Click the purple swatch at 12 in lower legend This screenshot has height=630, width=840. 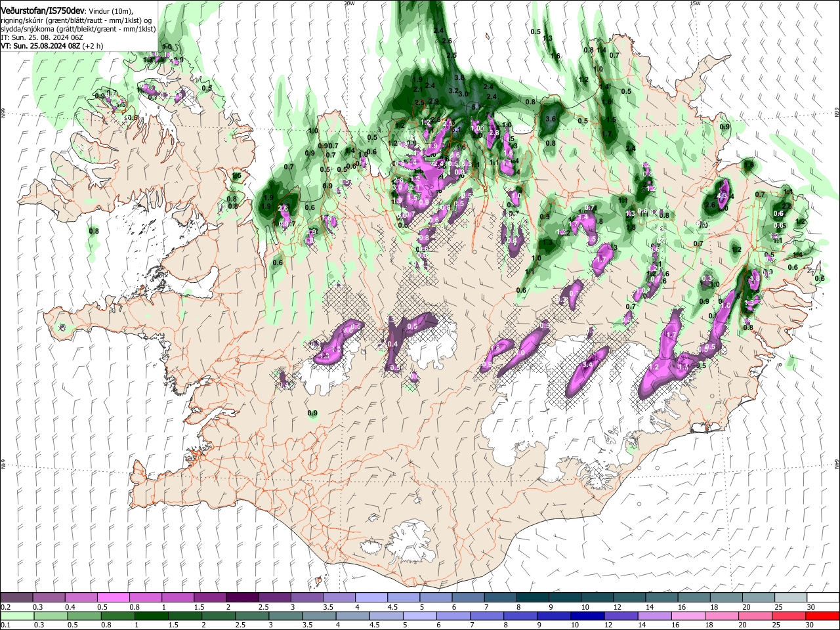621,616
